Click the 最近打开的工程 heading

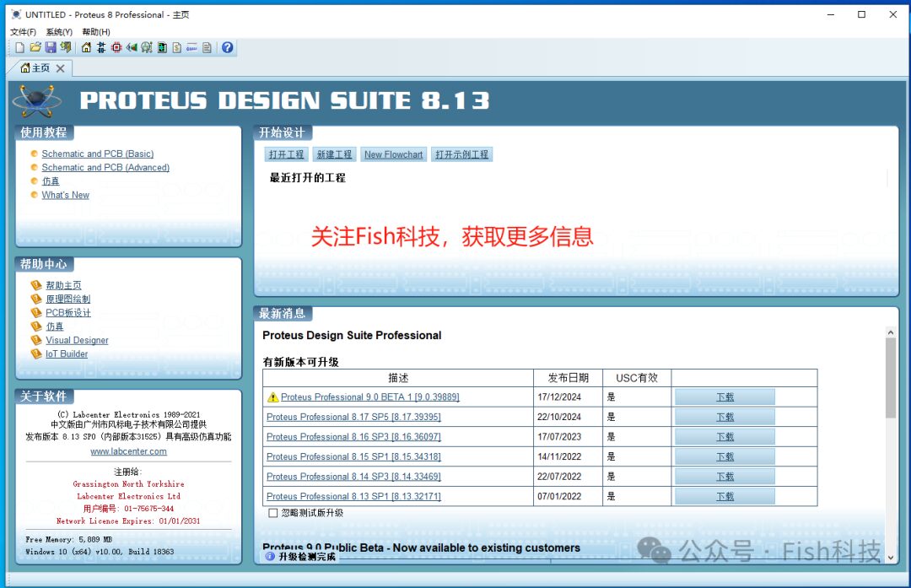click(307, 178)
